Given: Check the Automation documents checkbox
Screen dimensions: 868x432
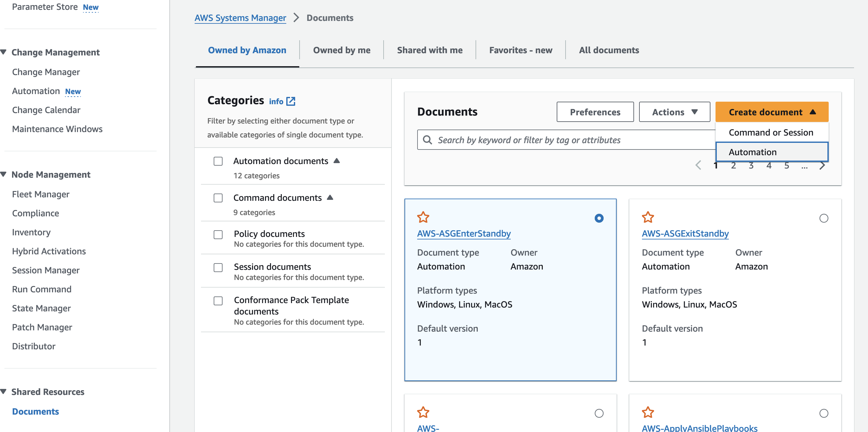Looking at the screenshot, I should 218,161.
